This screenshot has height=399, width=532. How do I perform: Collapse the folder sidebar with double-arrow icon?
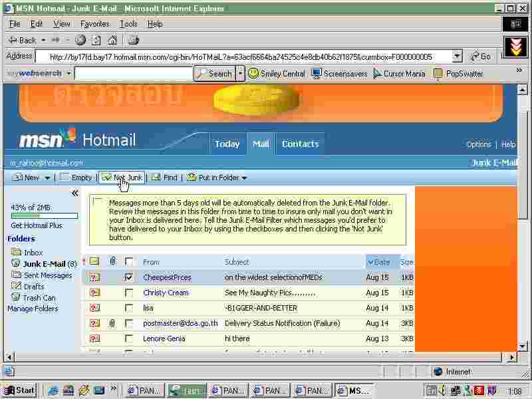(x=74, y=194)
